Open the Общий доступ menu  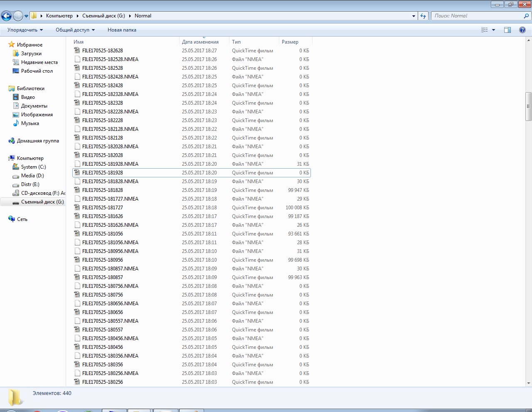point(75,30)
